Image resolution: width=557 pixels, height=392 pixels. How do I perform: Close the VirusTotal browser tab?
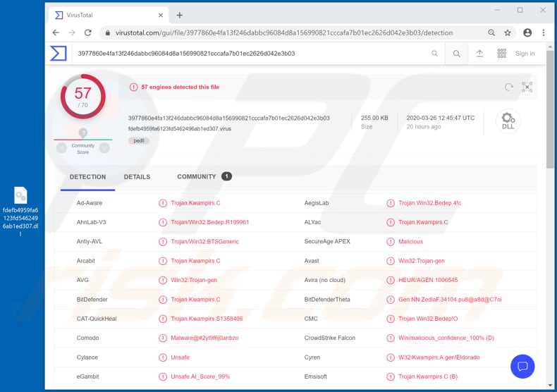pos(161,16)
